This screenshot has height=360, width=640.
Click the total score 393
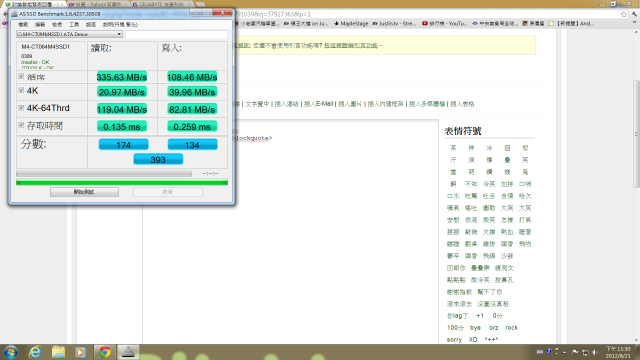coord(158,160)
